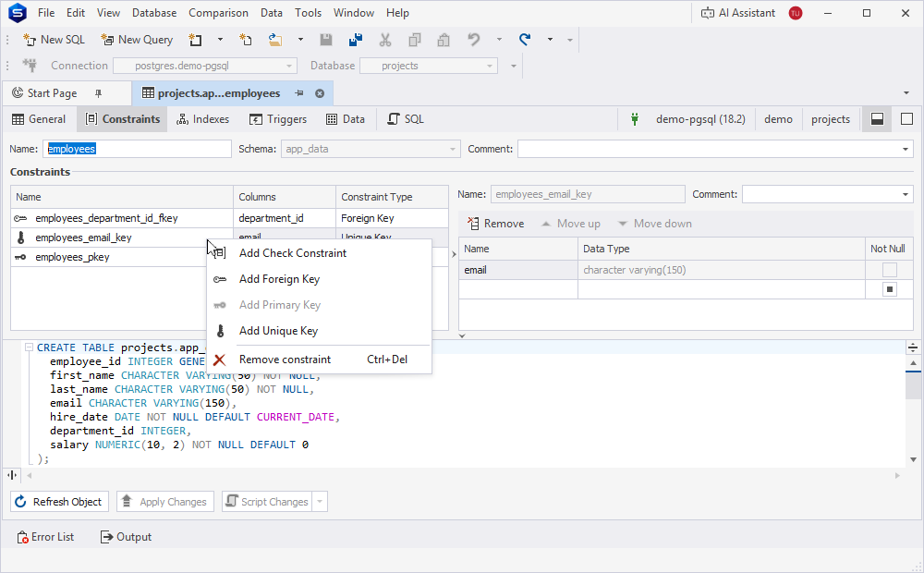Click the Open file folder icon

[x=275, y=40]
